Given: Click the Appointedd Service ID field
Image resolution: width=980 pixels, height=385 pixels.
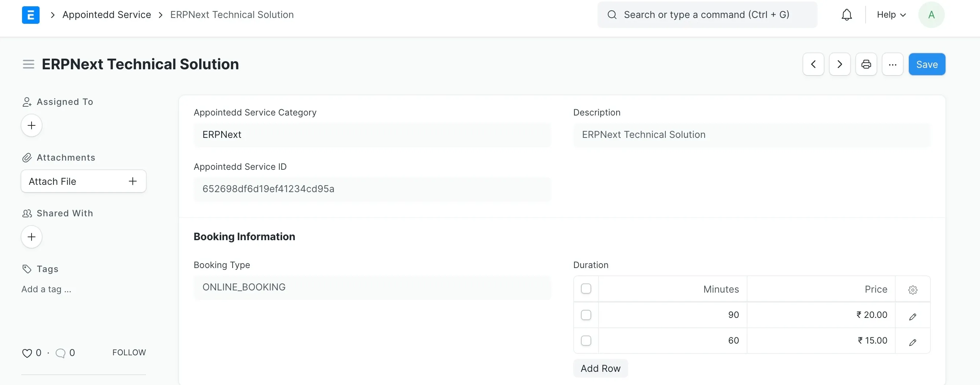Looking at the screenshot, I should pos(372,189).
